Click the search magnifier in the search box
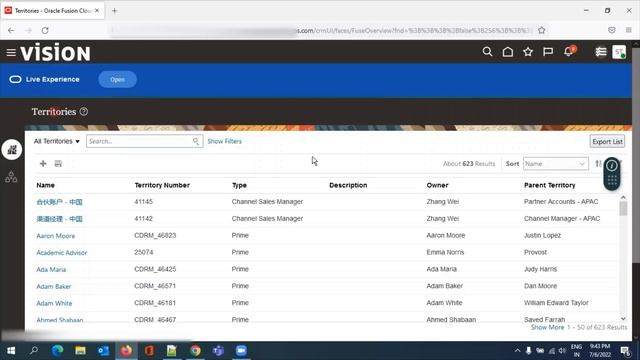 click(196, 141)
